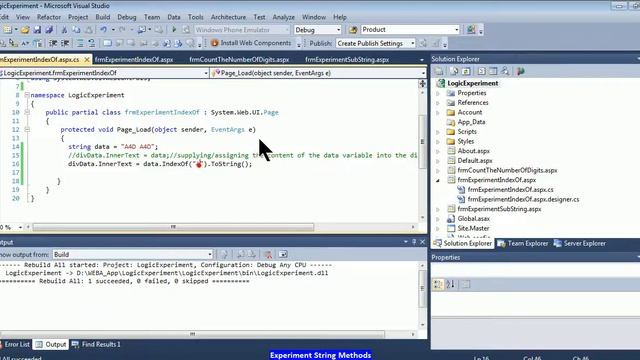The width and height of the screenshot is (640, 360).
Task: Click Find Message in Code output icon
Action: point(224,255)
